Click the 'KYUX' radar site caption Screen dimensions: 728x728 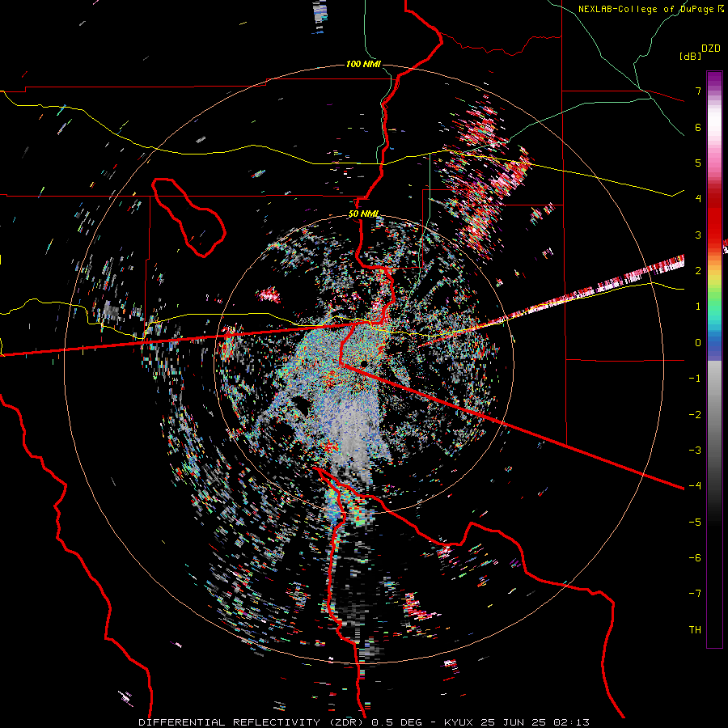459,722
